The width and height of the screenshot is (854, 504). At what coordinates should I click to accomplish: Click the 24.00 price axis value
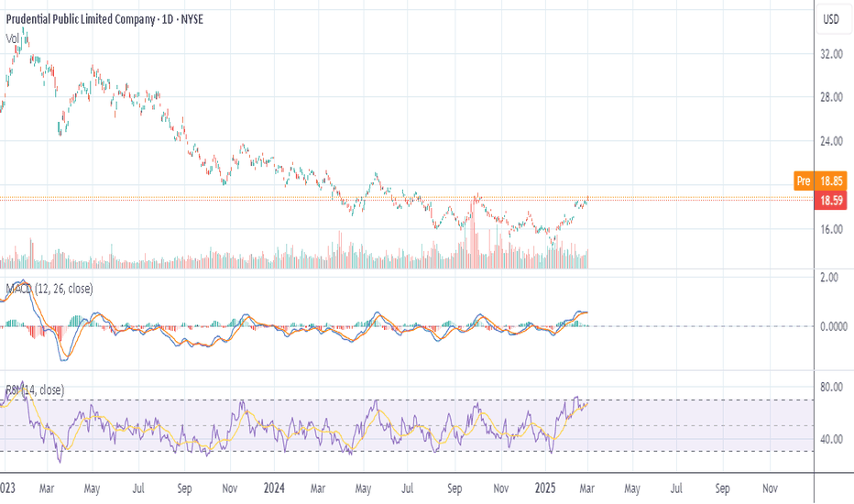click(831, 141)
